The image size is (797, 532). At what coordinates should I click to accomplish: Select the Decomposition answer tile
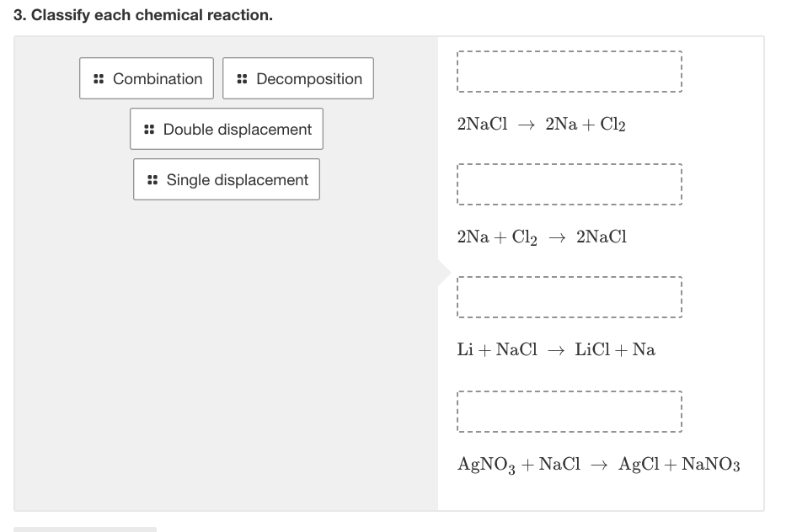click(x=297, y=78)
